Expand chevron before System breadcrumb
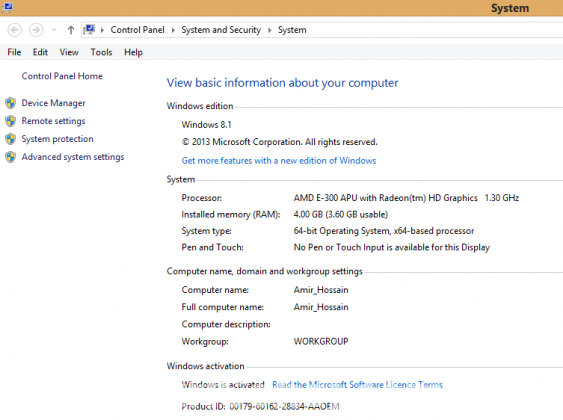 [x=270, y=30]
